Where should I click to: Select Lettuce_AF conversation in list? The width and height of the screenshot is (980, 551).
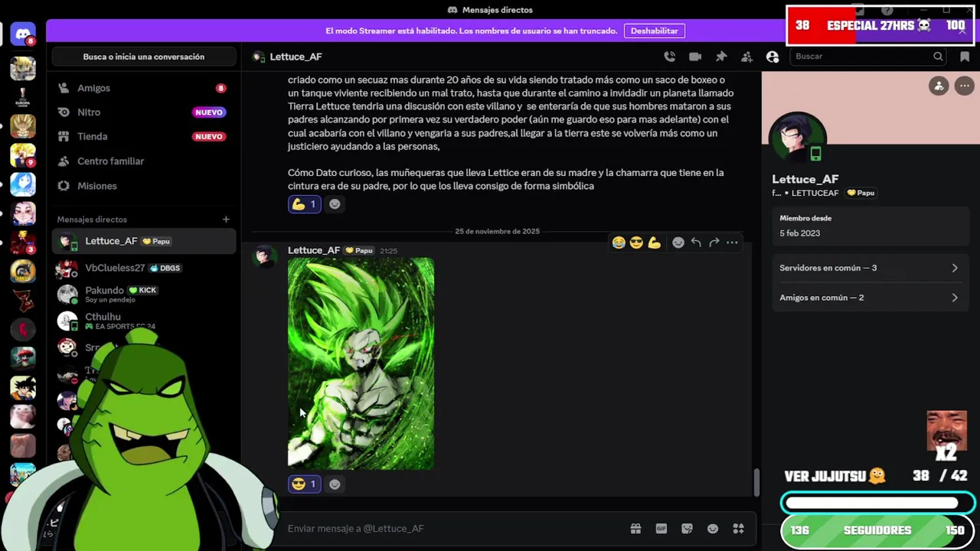coord(144,241)
